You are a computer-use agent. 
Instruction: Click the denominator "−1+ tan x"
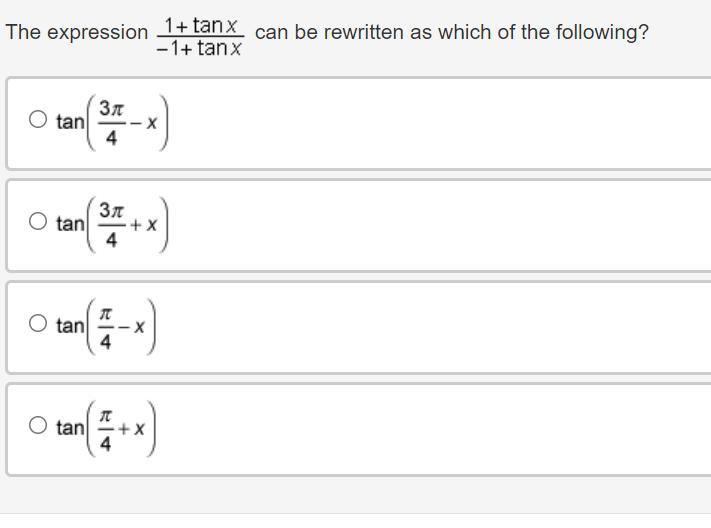point(200,48)
